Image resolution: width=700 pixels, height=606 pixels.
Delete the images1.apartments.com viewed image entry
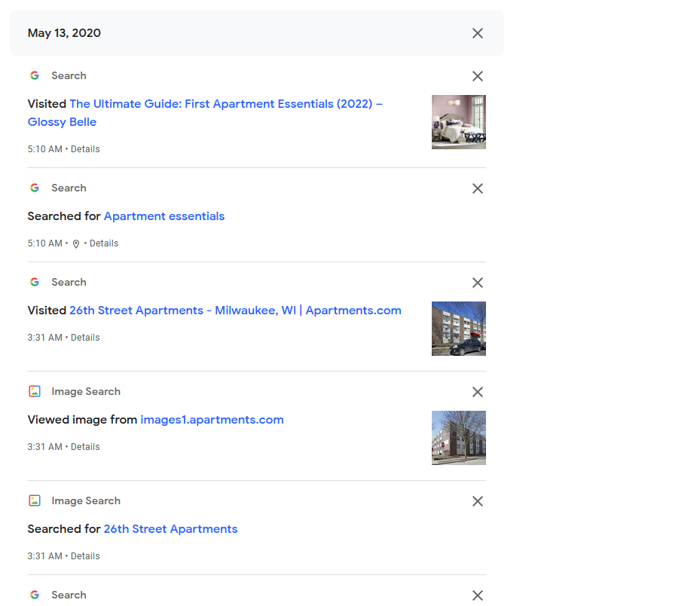477,392
